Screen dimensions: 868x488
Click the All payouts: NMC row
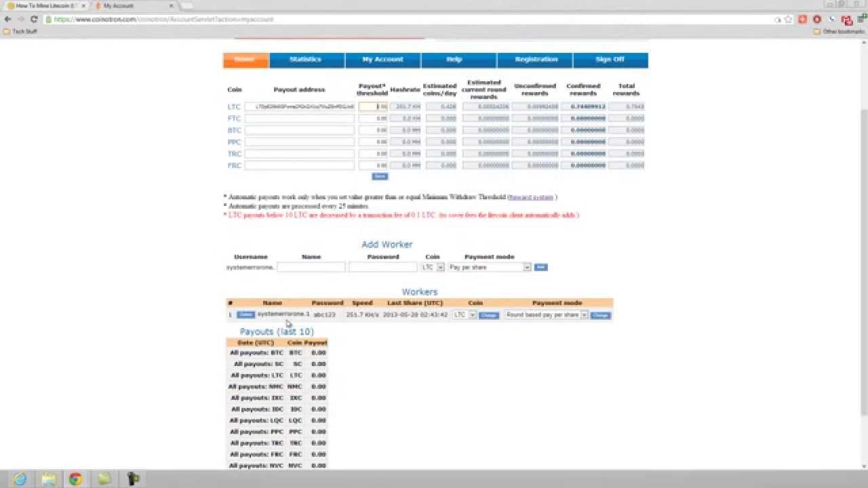(277, 387)
